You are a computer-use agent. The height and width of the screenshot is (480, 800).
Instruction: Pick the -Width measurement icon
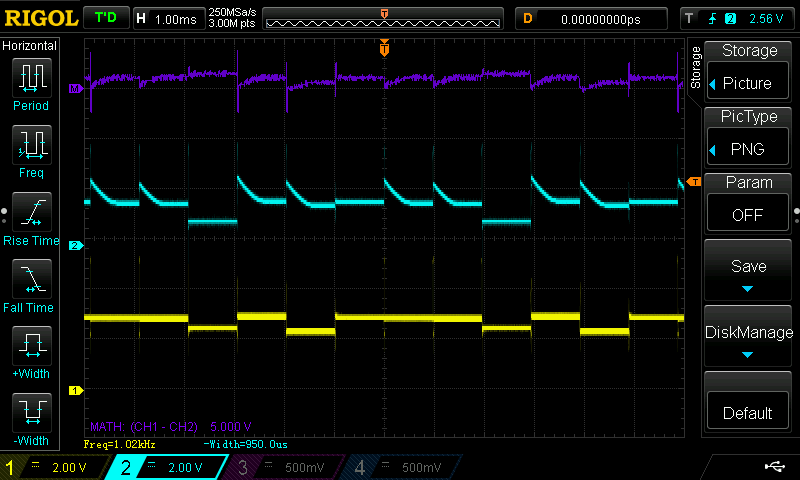[x=31, y=420]
